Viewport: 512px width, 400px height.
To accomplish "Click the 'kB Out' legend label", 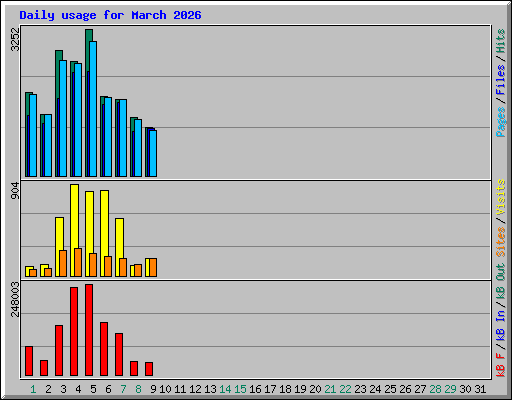I will (x=501, y=282).
